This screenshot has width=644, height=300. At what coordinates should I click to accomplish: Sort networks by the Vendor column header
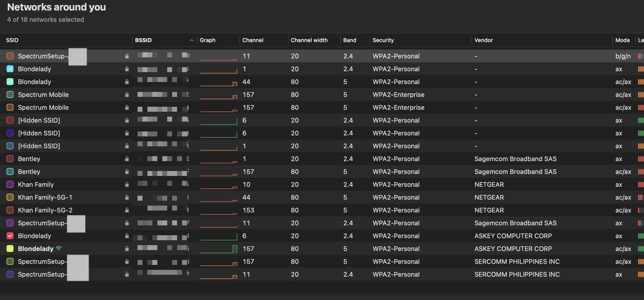click(x=484, y=40)
